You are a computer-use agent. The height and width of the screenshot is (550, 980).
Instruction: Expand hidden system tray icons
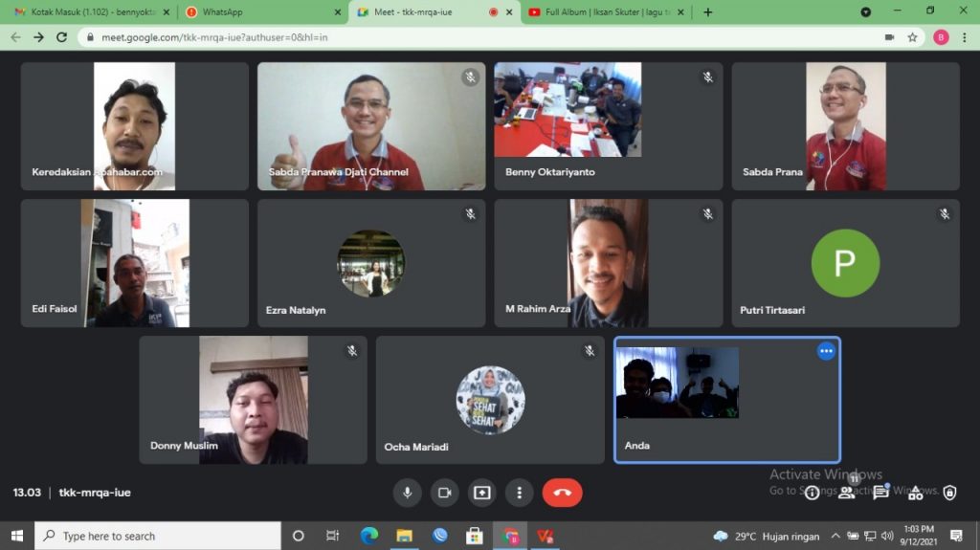point(835,536)
